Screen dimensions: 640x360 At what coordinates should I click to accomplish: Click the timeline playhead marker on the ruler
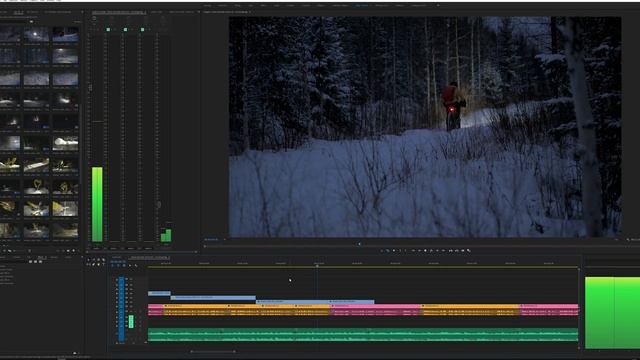pyautogui.click(x=317, y=266)
